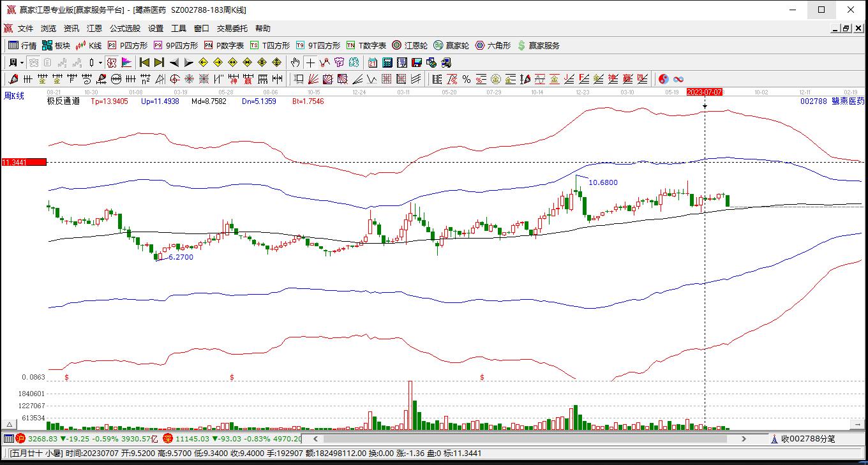The image size is (868, 465).
Task: Click the Md=8.7582 indicator value
Action: [x=209, y=101]
